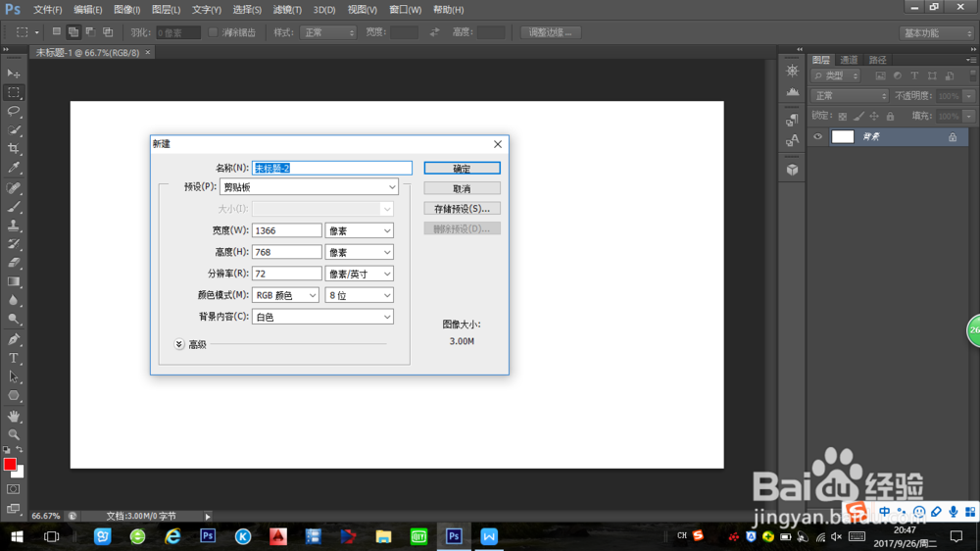980x551 pixels.
Task: Select the Quick Selection tool
Action: 13,130
